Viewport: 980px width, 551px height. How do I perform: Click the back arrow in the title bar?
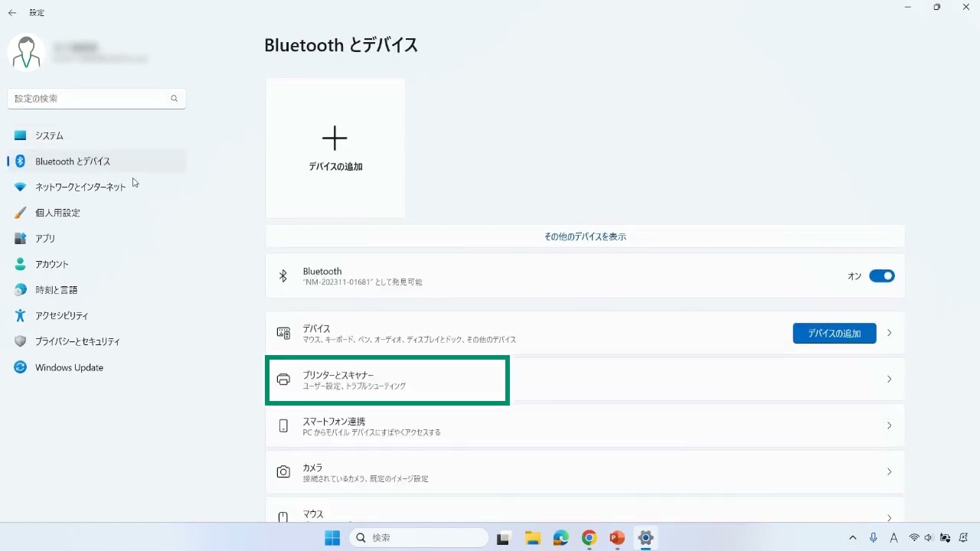tap(12, 13)
